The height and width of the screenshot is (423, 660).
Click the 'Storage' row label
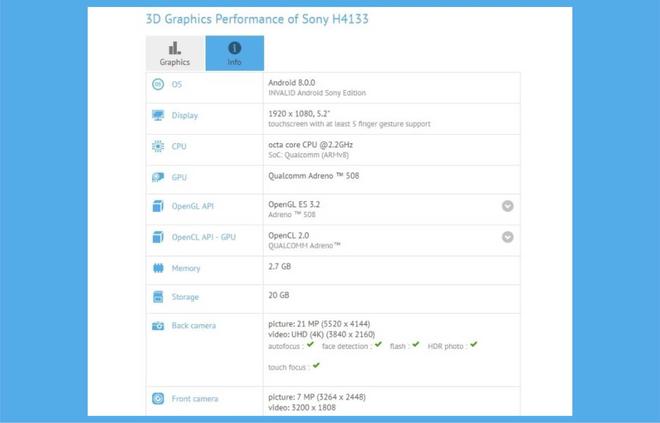click(185, 297)
